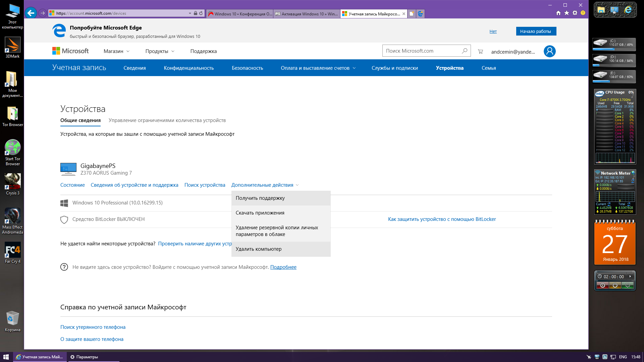Viewport: 644px width, 362px height.
Task: Open the BitLocker protection help link
Action: point(442,219)
